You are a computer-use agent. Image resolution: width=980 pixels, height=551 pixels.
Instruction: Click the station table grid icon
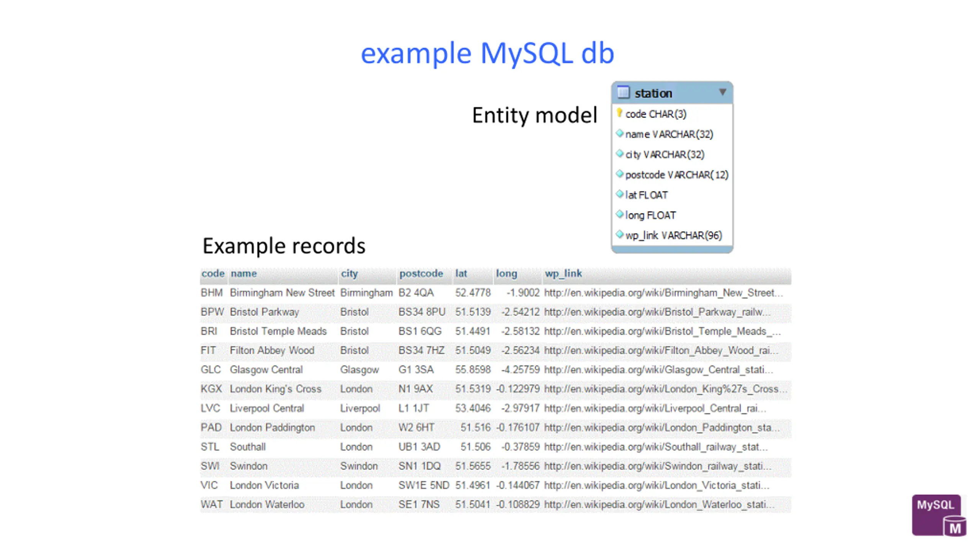tap(623, 92)
